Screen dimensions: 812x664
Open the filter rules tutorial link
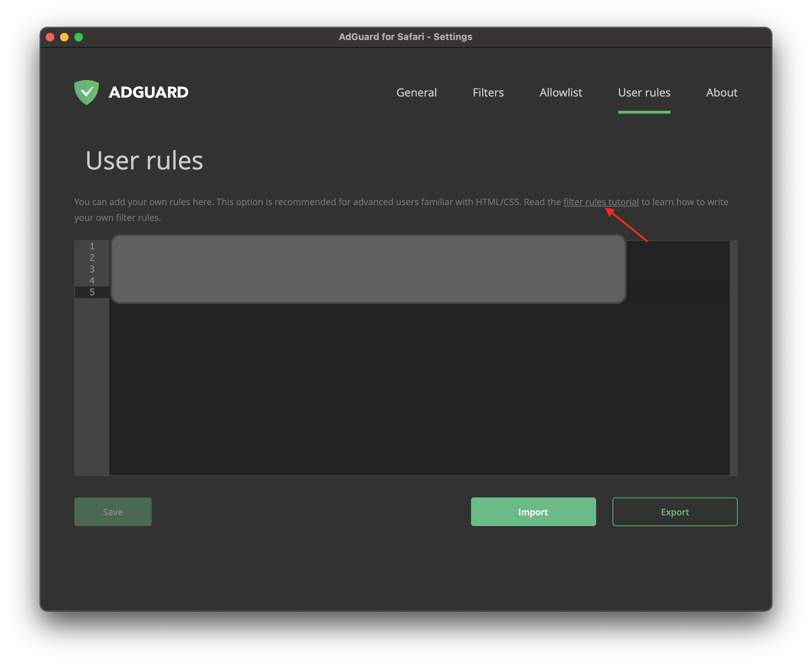[600, 202]
